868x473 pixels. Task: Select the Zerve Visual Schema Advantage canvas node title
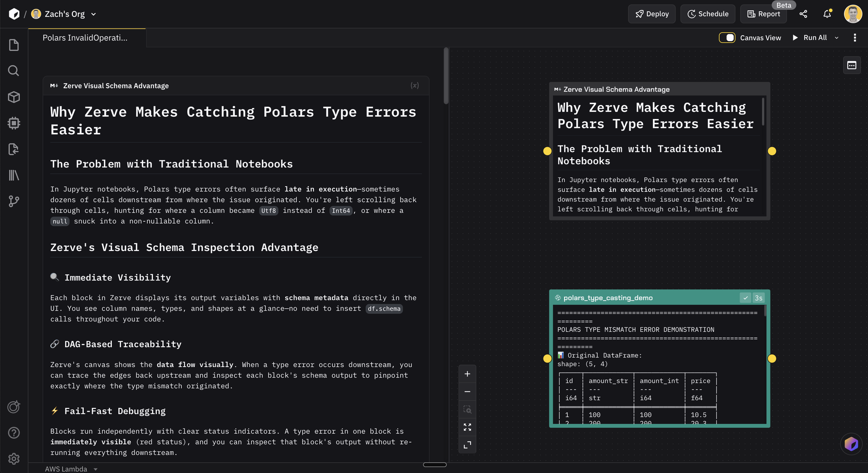click(x=617, y=90)
